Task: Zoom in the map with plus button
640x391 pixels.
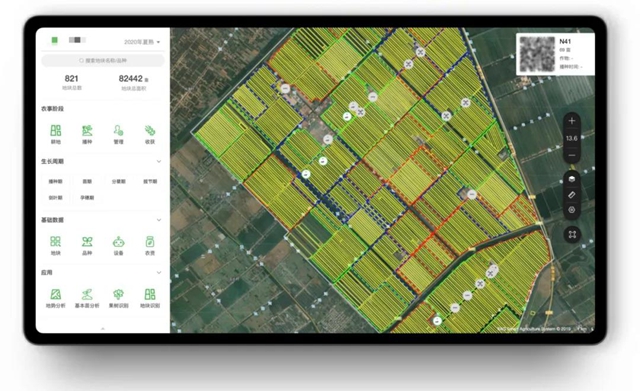Action: click(572, 121)
